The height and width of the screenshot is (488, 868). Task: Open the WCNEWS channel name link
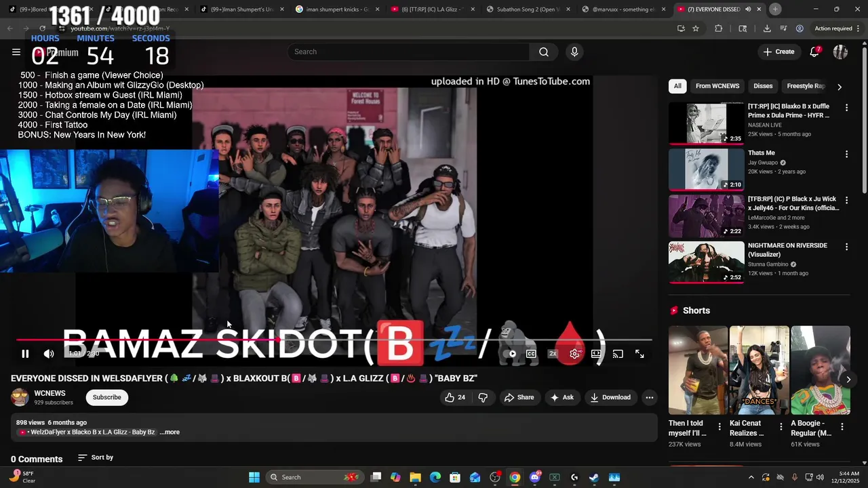(x=50, y=393)
